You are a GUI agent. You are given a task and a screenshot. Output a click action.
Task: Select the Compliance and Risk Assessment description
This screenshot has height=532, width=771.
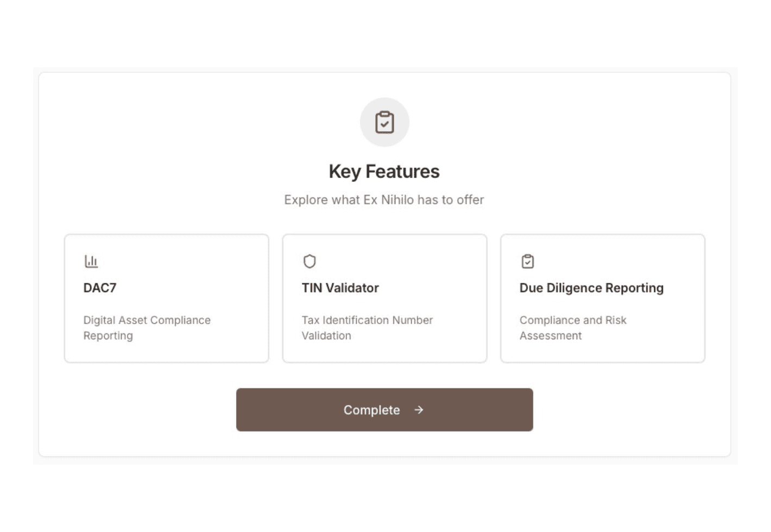click(x=573, y=328)
